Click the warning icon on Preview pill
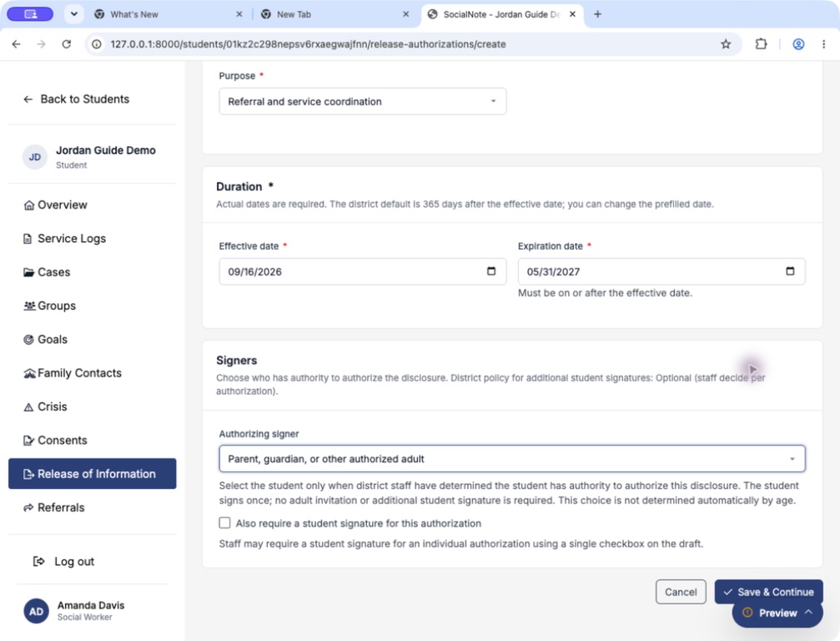Viewport: 840px width, 641px height. (748, 613)
